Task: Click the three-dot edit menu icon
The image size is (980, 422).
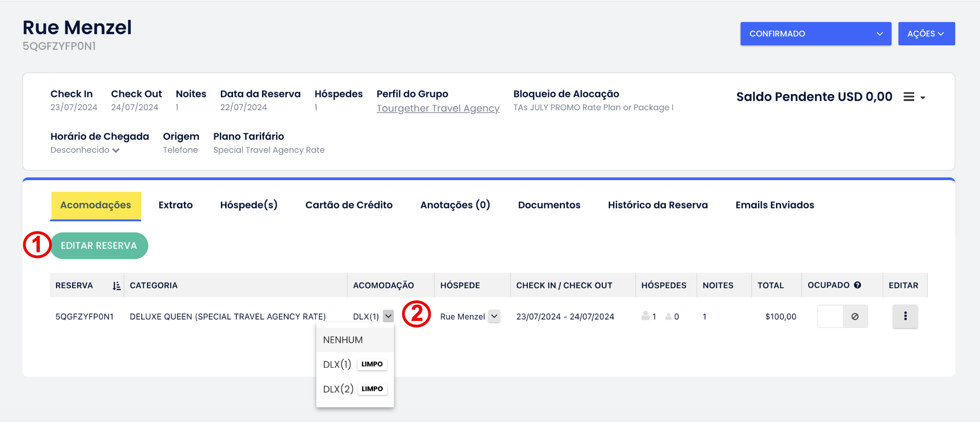Action: tap(905, 316)
